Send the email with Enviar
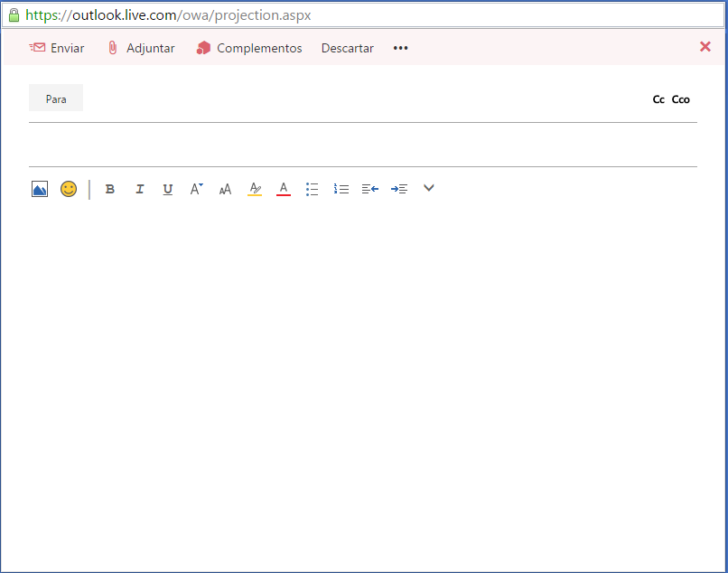728x573 pixels. (57, 48)
